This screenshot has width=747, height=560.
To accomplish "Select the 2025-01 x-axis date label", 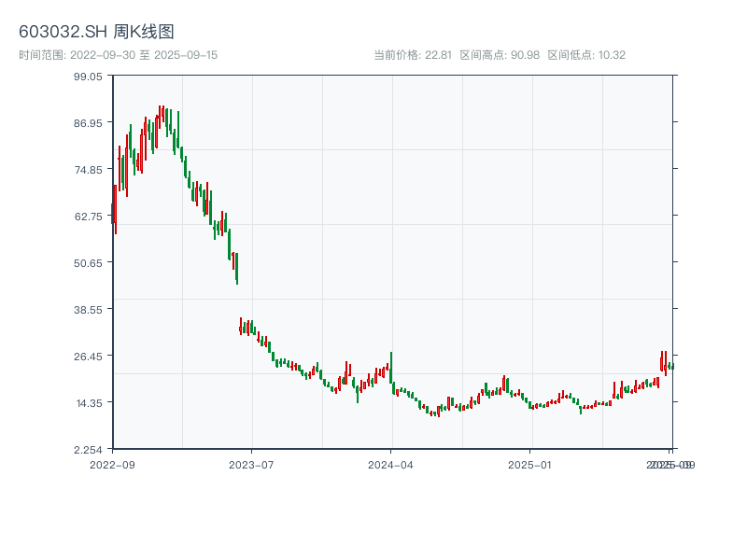I will pos(531,464).
